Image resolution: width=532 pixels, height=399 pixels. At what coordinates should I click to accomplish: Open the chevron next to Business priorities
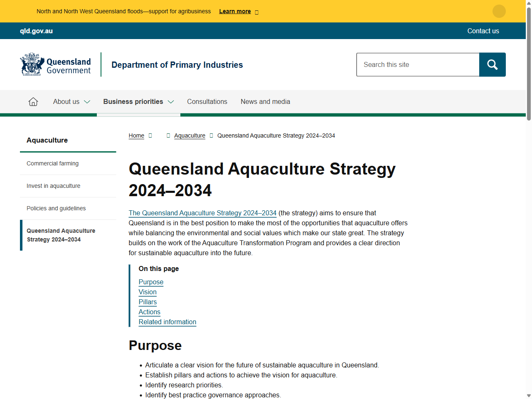coord(171,102)
